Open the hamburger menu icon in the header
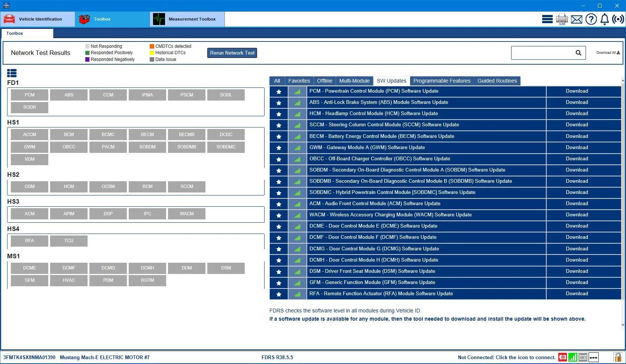Image resolution: width=626 pixels, height=364 pixels. (x=547, y=19)
